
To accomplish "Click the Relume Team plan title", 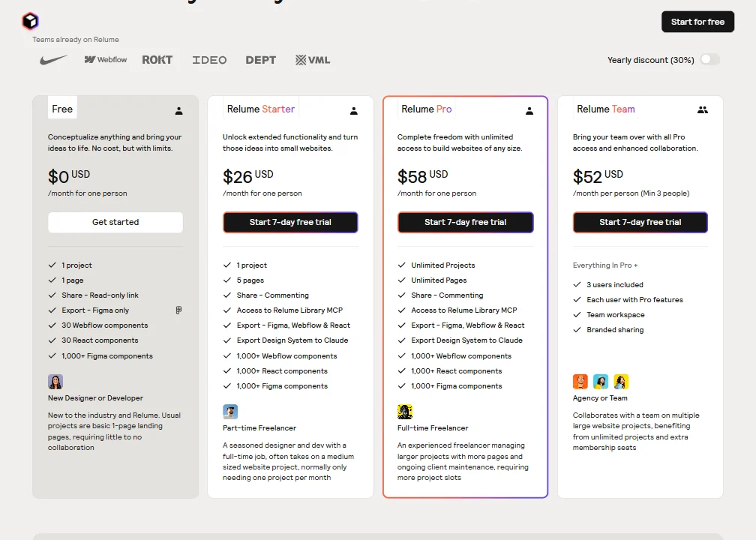I will (x=606, y=109).
